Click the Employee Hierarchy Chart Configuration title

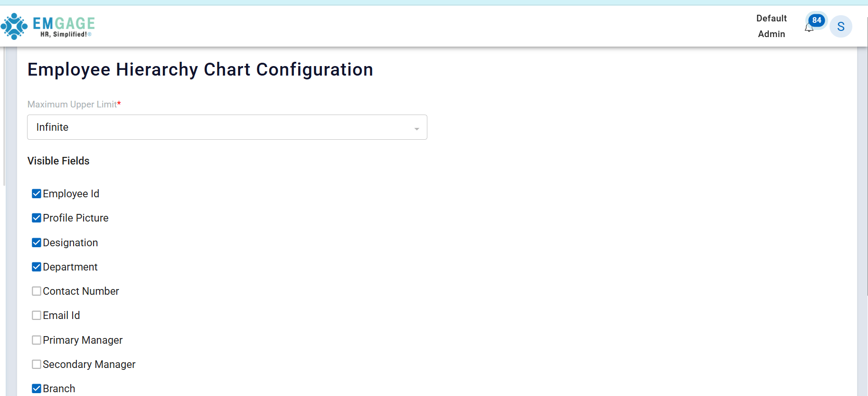200,69
